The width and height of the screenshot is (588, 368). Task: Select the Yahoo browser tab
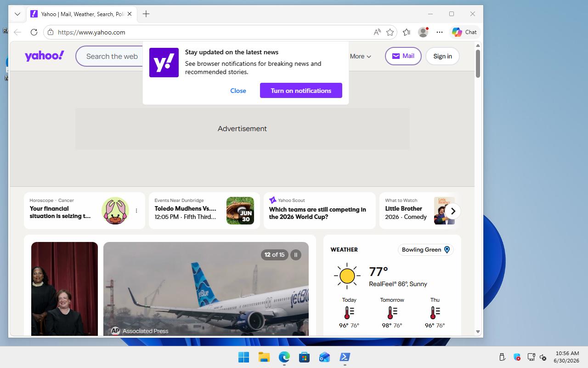(x=81, y=14)
